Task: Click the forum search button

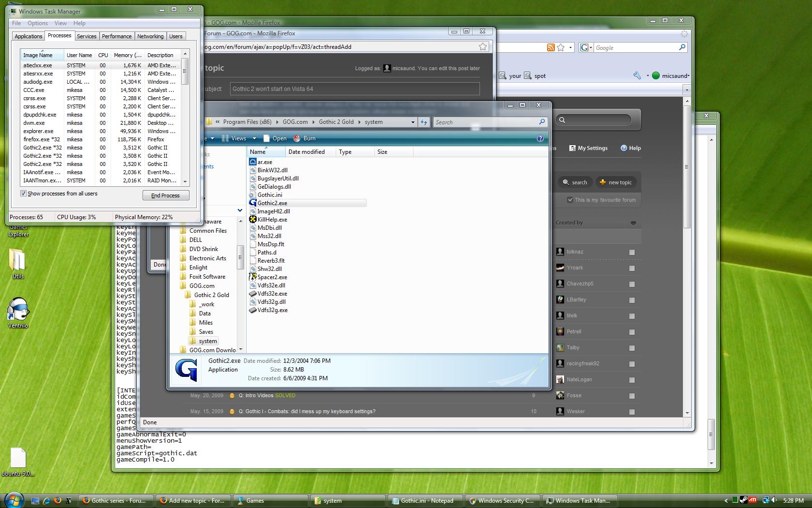Action: click(575, 182)
